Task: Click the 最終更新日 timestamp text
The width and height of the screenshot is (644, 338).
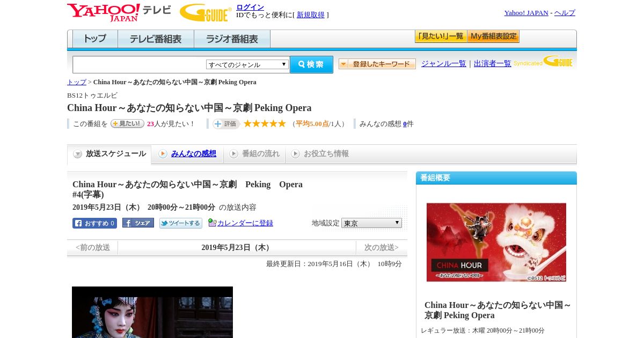Action: tap(334, 264)
